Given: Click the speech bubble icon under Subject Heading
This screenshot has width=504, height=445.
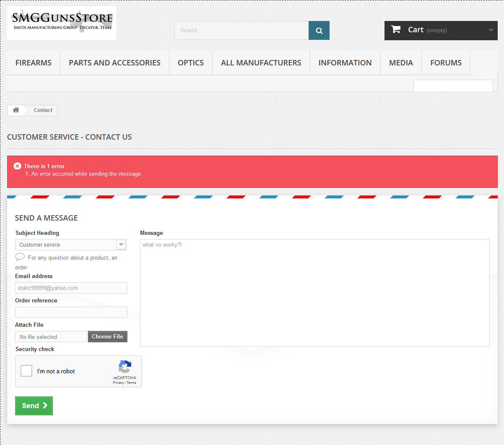Looking at the screenshot, I should pos(20,257).
